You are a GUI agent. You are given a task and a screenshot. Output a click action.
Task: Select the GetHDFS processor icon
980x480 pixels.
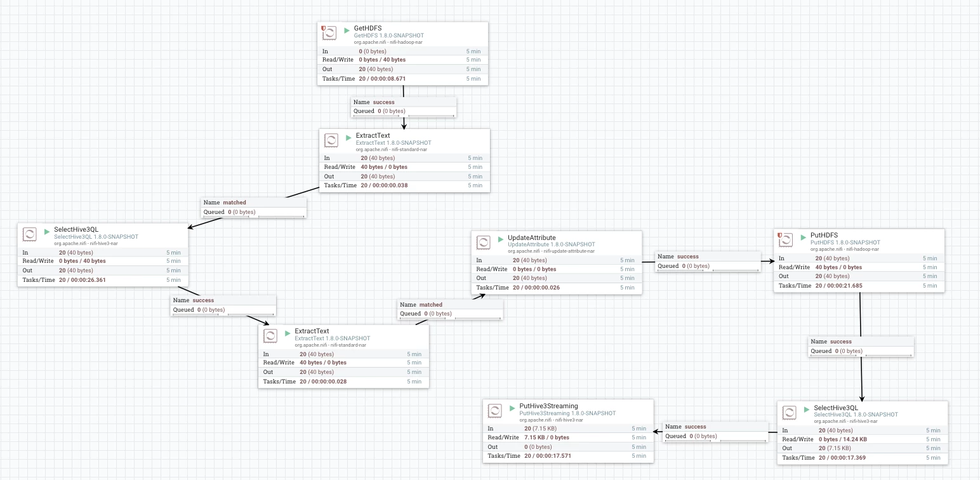coord(329,33)
